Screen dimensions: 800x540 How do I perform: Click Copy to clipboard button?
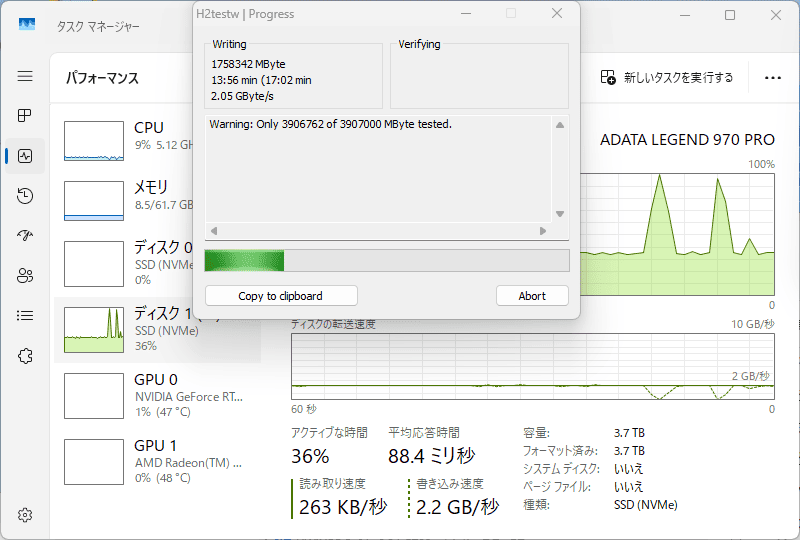[x=280, y=296]
